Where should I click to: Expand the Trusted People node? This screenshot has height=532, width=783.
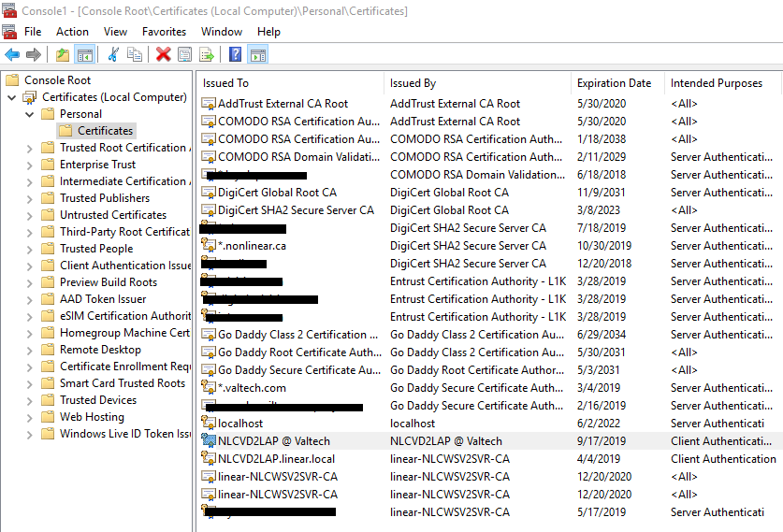point(29,249)
